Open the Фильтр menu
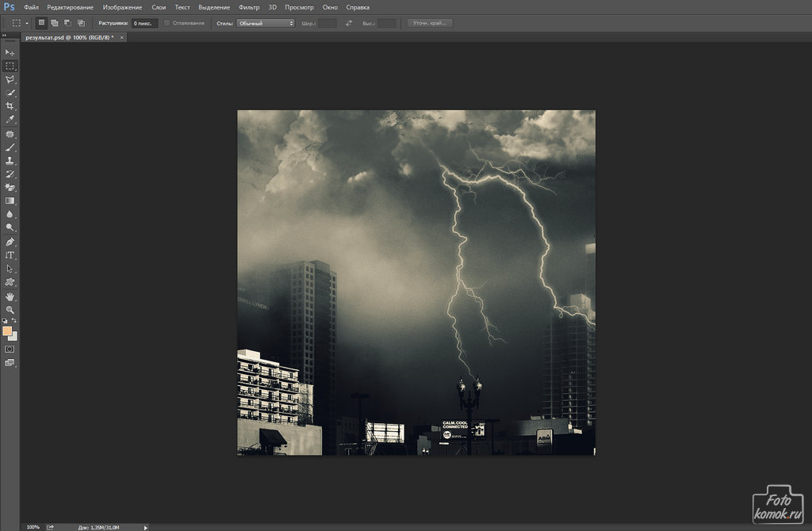 249,7
